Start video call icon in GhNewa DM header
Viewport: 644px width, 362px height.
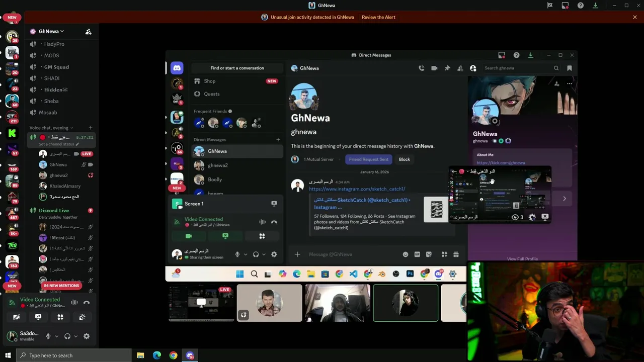point(434,68)
